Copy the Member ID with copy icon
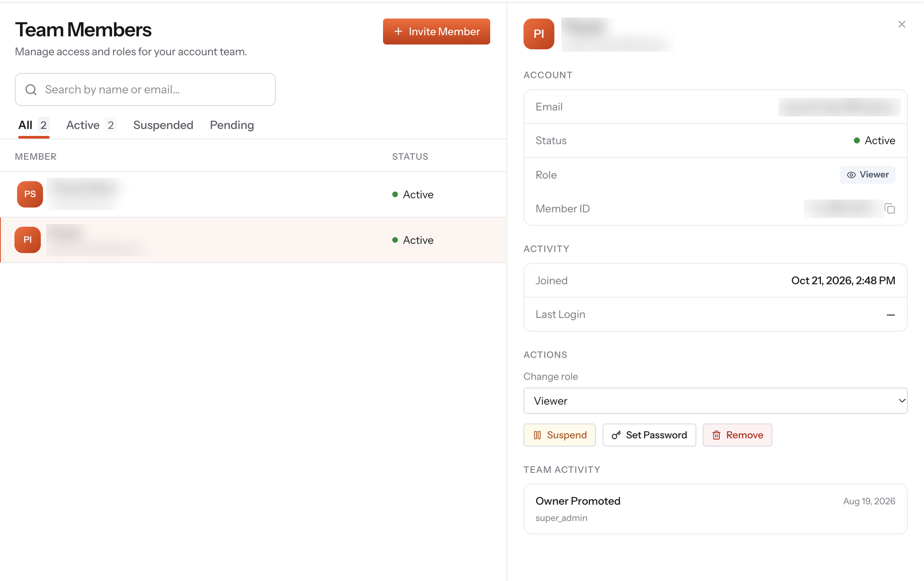 coord(890,209)
